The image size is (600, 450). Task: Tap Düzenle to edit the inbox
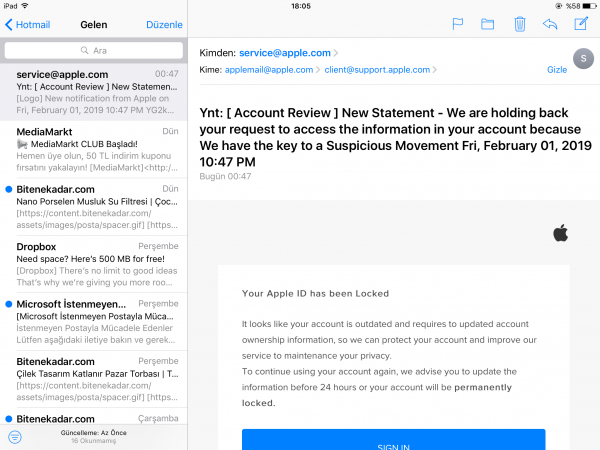[x=164, y=24]
